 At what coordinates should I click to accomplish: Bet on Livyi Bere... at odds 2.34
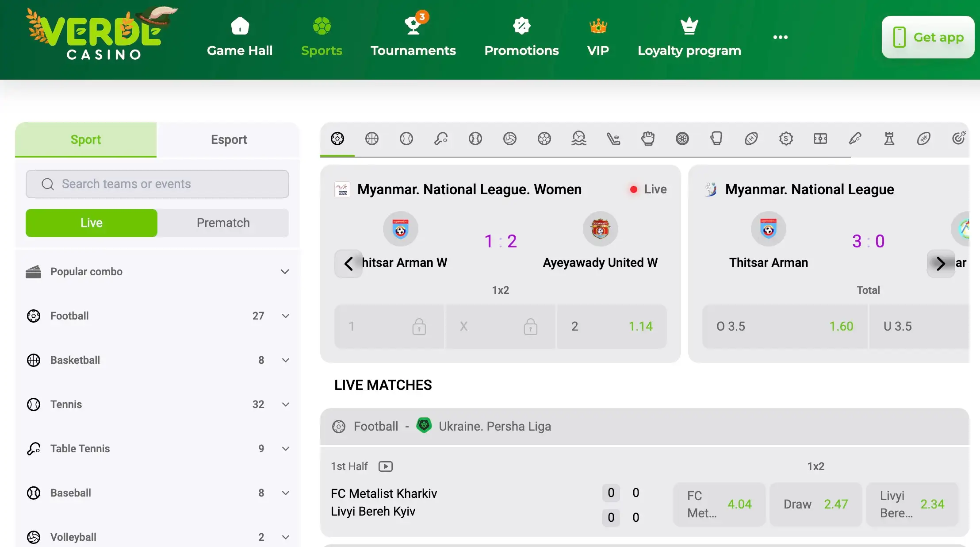click(912, 505)
